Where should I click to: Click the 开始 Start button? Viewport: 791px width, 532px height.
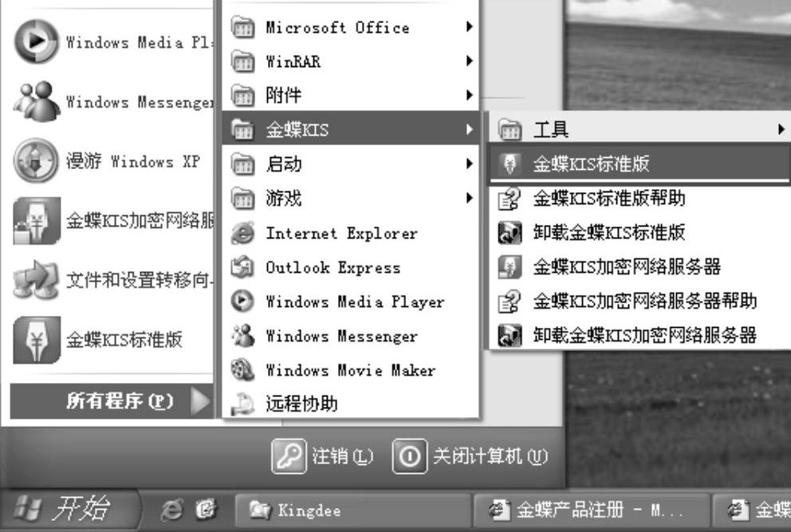coord(69,509)
